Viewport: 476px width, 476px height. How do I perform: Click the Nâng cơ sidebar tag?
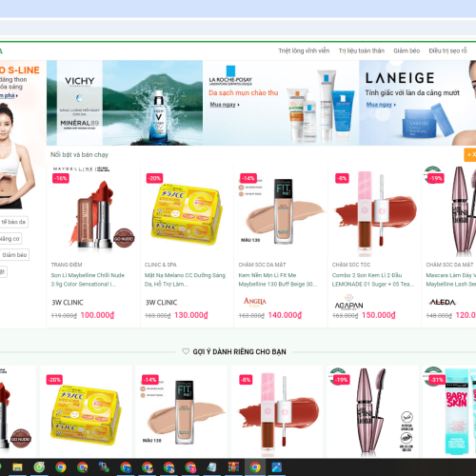[10, 239]
